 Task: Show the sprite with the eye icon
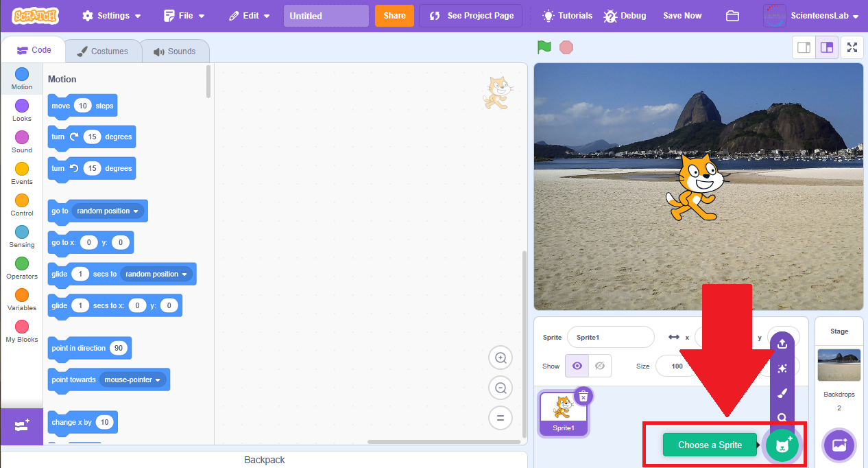pyautogui.click(x=577, y=366)
